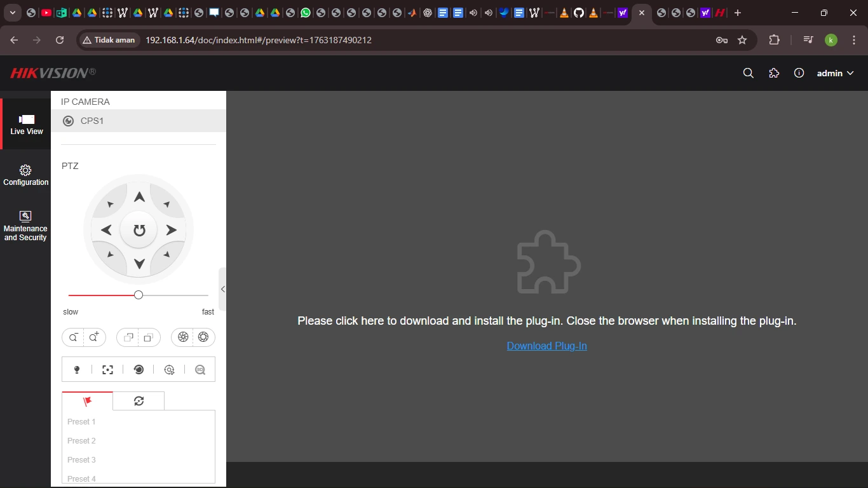The width and height of the screenshot is (868, 488).
Task: Click the zoom out magnifier button
Action: tap(74, 337)
